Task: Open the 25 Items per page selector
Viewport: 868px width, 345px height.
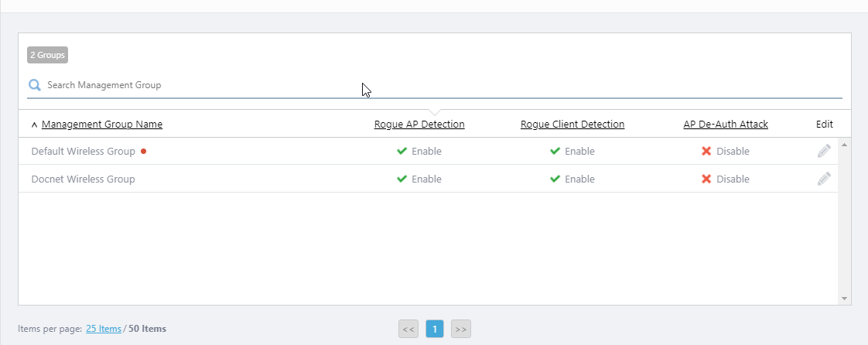Action: (x=104, y=329)
